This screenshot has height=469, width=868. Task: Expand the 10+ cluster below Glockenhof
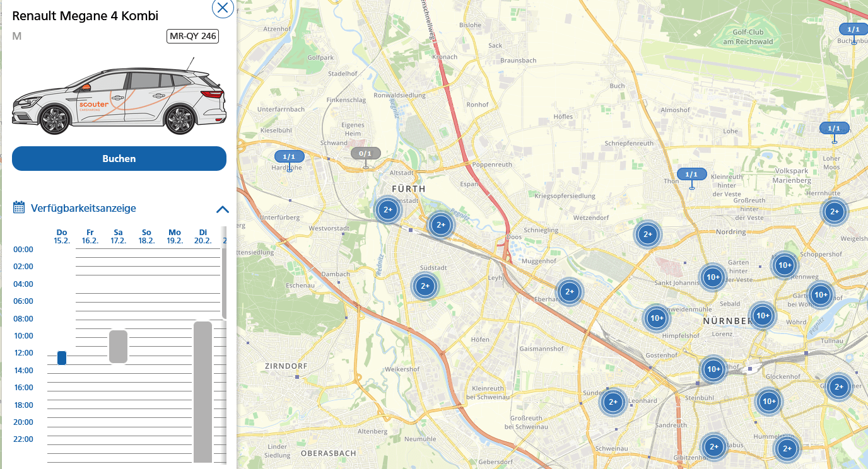(x=769, y=401)
